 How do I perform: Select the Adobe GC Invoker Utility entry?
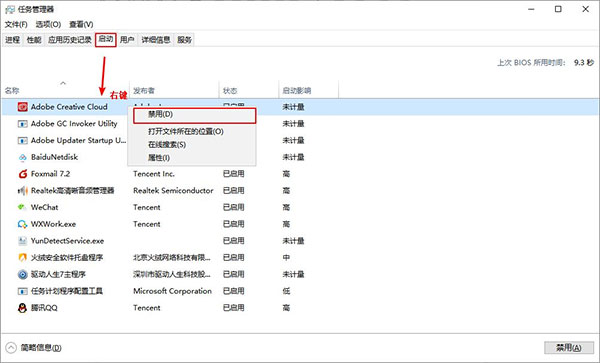[74, 124]
